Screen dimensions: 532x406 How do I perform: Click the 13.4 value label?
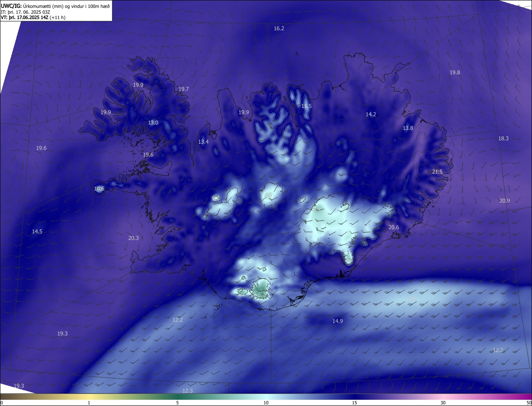203,142
